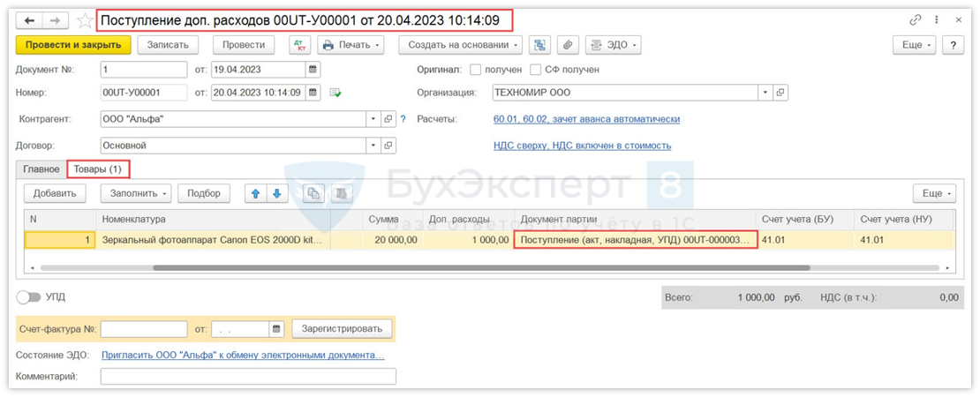Expand Договор dropdown arrow

373,146
